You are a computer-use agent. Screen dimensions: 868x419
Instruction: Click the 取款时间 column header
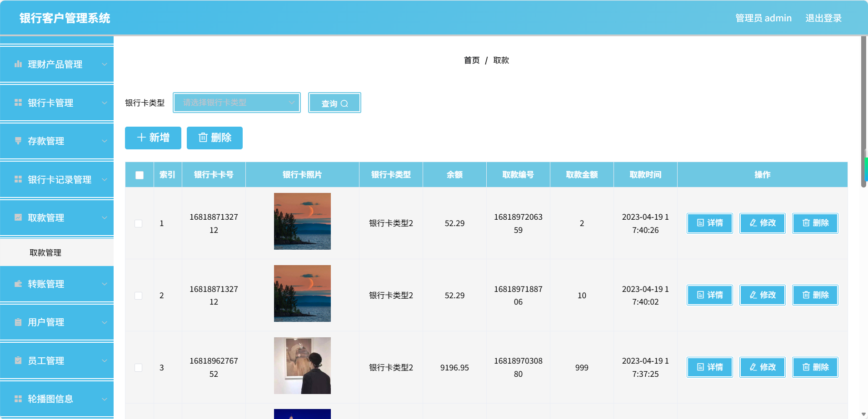click(x=645, y=175)
